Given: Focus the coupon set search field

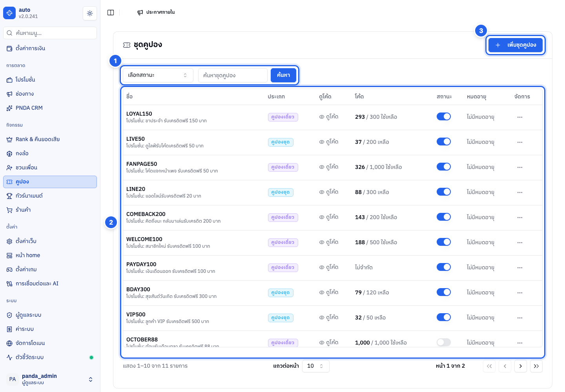Looking at the screenshot, I should (x=233, y=75).
